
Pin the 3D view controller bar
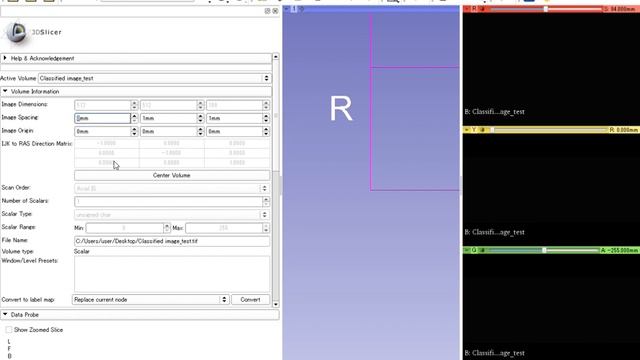287,9
